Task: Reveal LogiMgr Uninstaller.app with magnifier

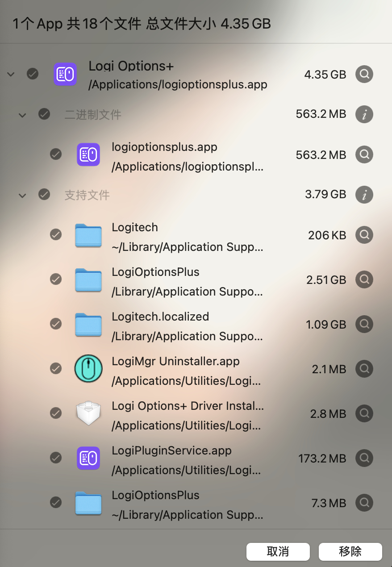Action: (x=364, y=369)
